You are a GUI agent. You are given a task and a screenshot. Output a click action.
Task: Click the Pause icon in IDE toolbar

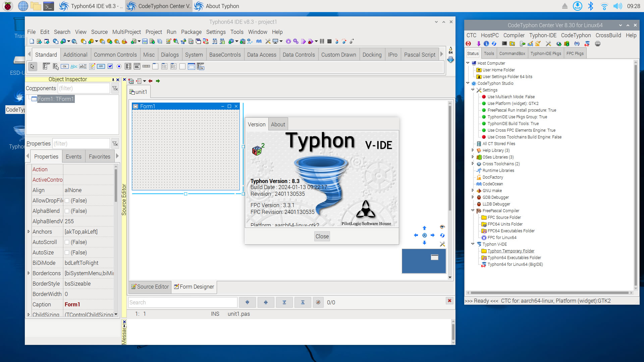[x=322, y=41]
